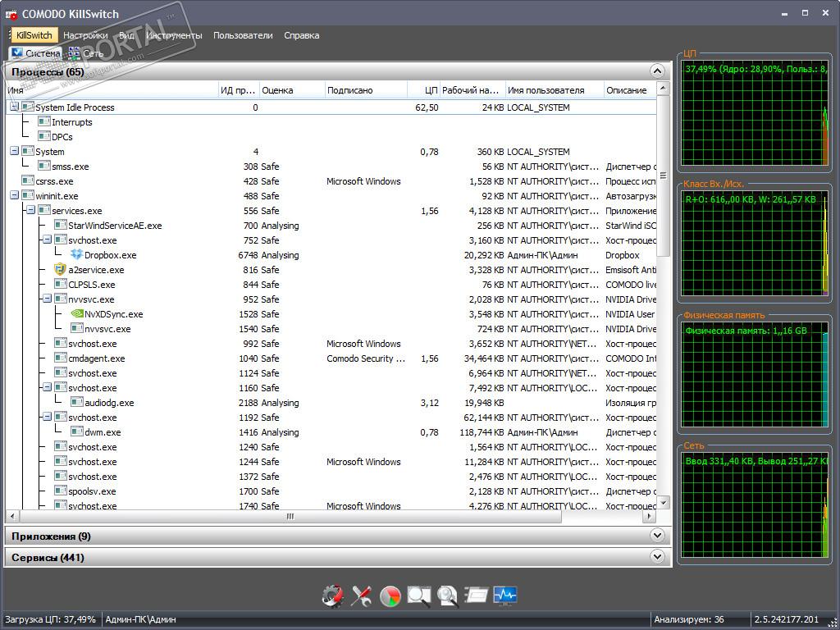Select the audiodg.exe process row

pyautogui.click(x=331, y=402)
